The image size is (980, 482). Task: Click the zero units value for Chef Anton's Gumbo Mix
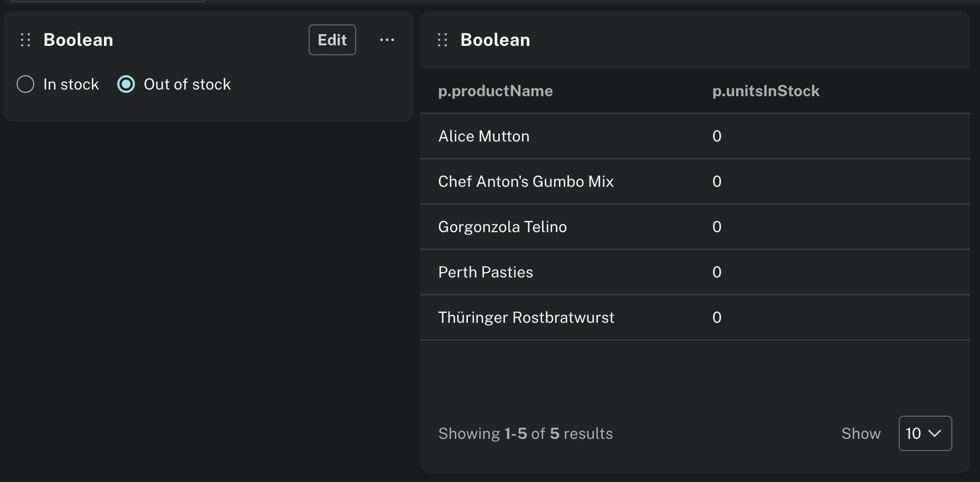[717, 181]
